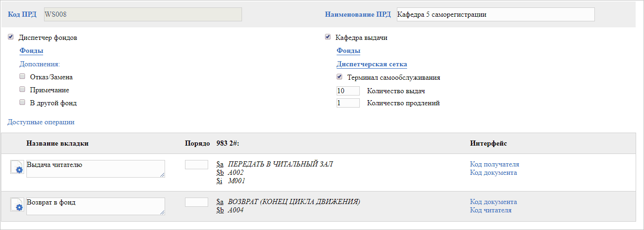Click the gear document icon beside Выдача читателю
The image size is (644, 230).
pyautogui.click(x=17, y=167)
